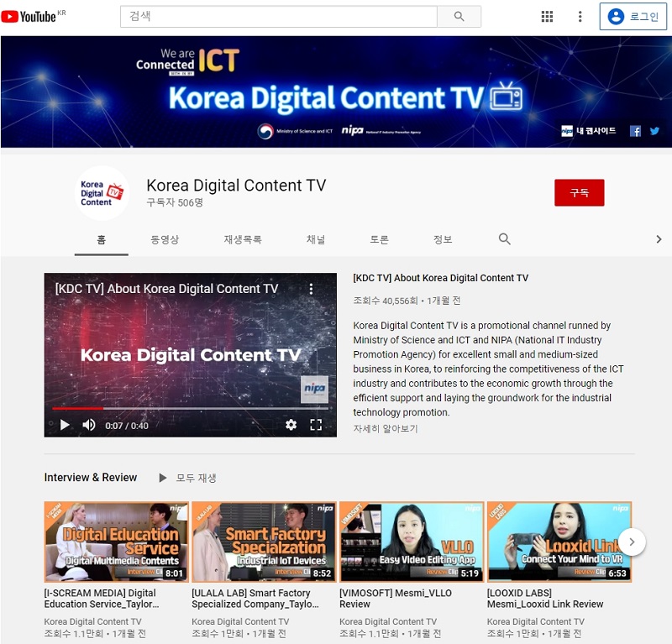
Task: Open the video's three-dot more options
Action: (311, 289)
